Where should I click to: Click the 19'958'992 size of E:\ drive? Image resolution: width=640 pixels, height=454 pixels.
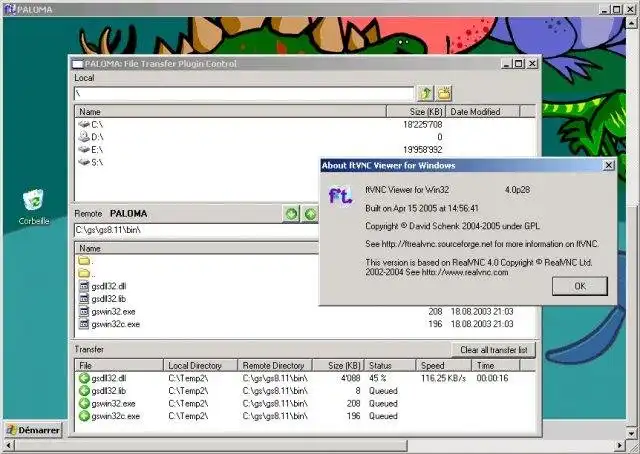422,149
